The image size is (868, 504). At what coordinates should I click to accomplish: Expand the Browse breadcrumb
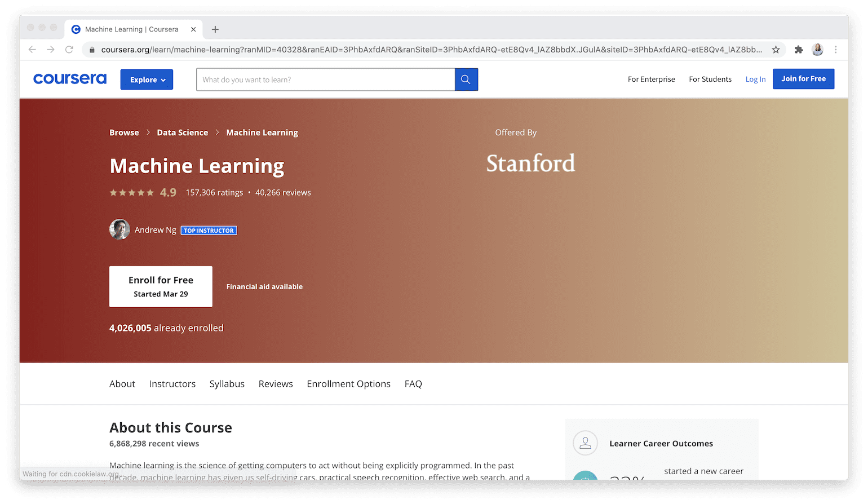point(124,132)
